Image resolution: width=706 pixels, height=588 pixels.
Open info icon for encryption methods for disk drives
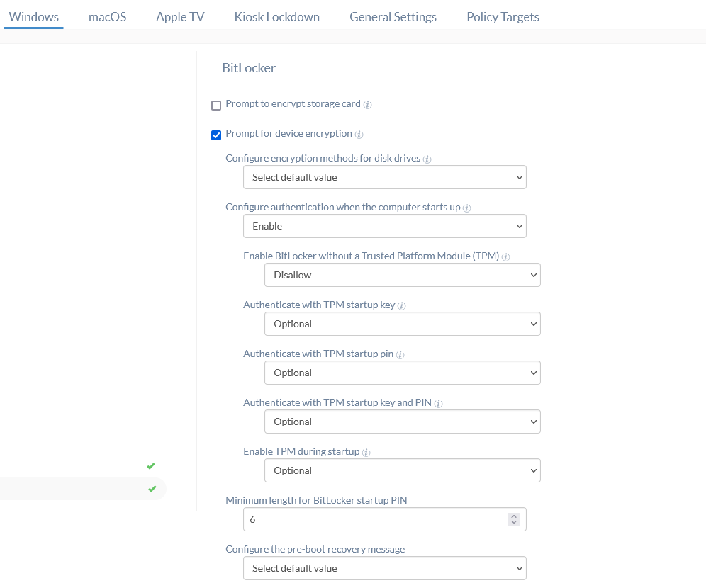427,159
